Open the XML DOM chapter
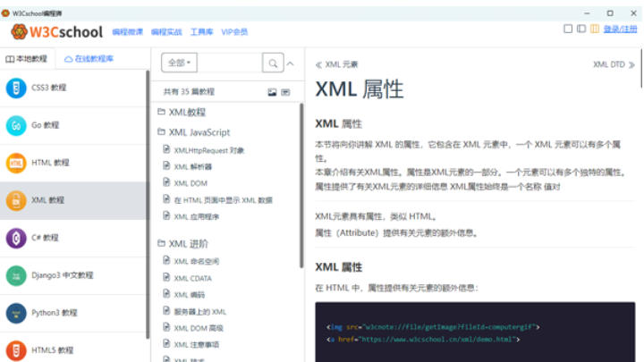 pyautogui.click(x=191, y=183)
